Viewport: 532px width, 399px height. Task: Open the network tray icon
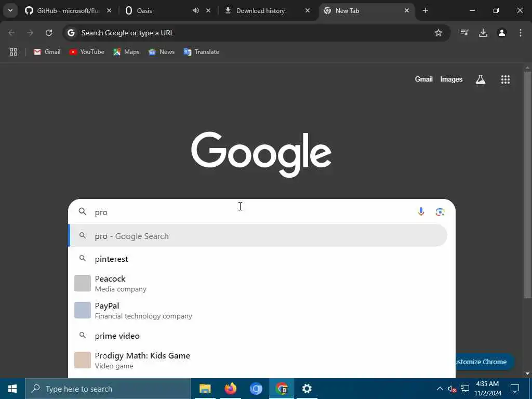465,389
